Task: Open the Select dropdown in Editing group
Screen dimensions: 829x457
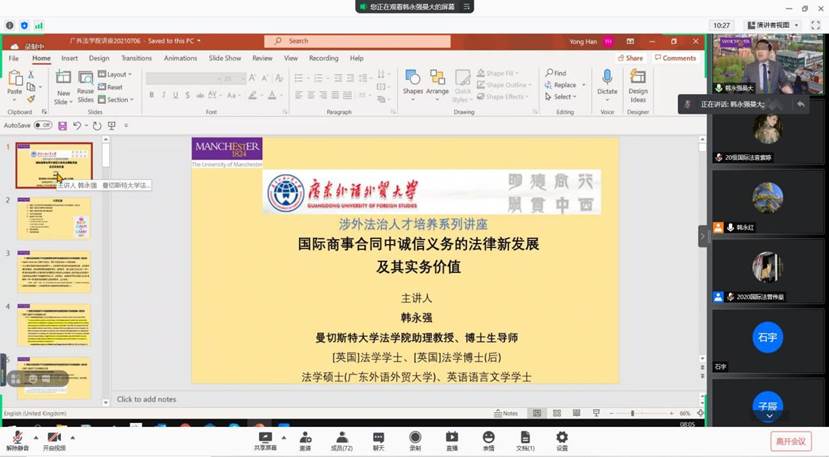Action: 562,97
